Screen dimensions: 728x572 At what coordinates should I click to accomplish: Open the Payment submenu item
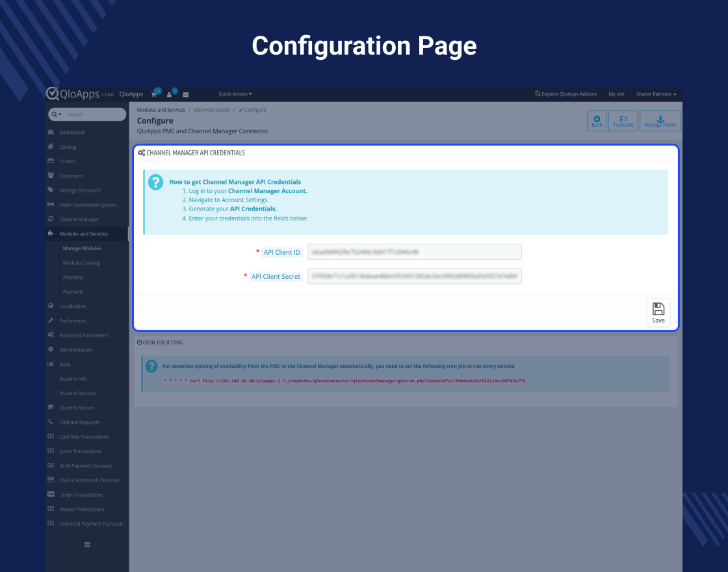[73, 292]
